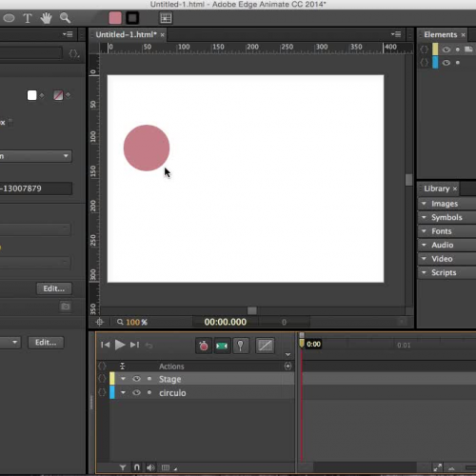Click the no-color gradient overlay swatch
476x476 pixels.
[x=58, y=95]
